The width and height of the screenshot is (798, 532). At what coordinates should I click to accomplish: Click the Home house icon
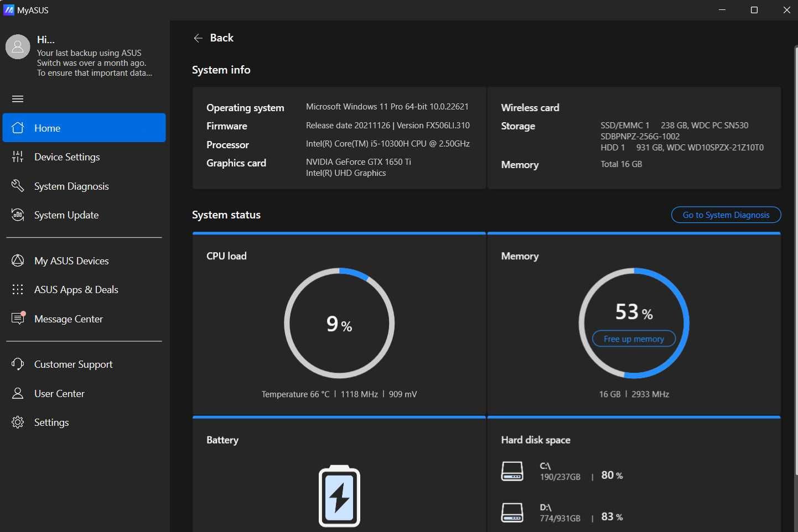(18, 128)
